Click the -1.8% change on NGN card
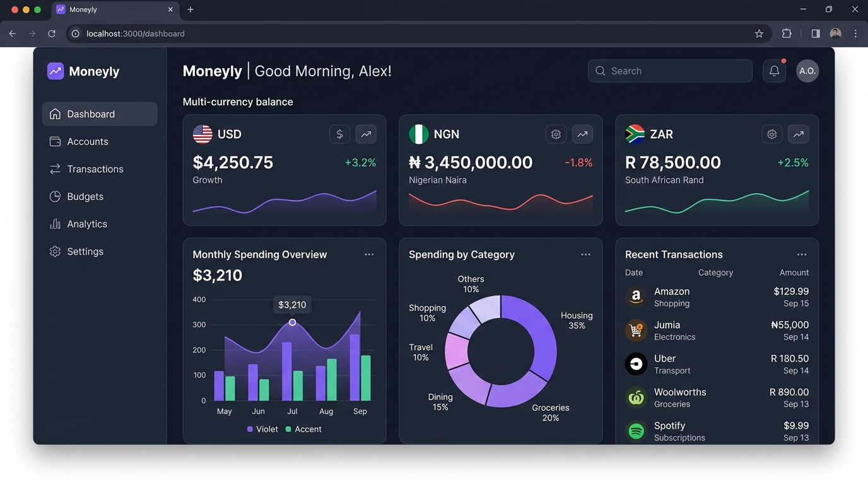 coord(578,163)
